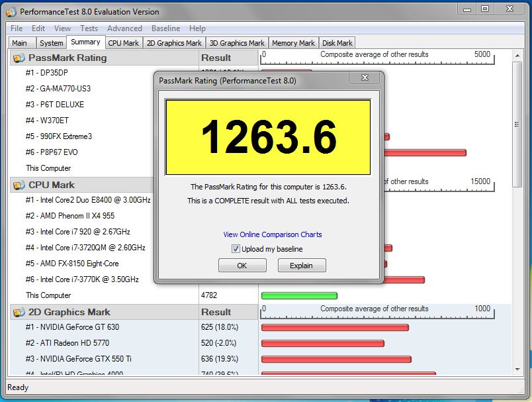532x402 pixels.
Task: Select ATI Radeon HD 5770 row
Action: click(67, 343)
